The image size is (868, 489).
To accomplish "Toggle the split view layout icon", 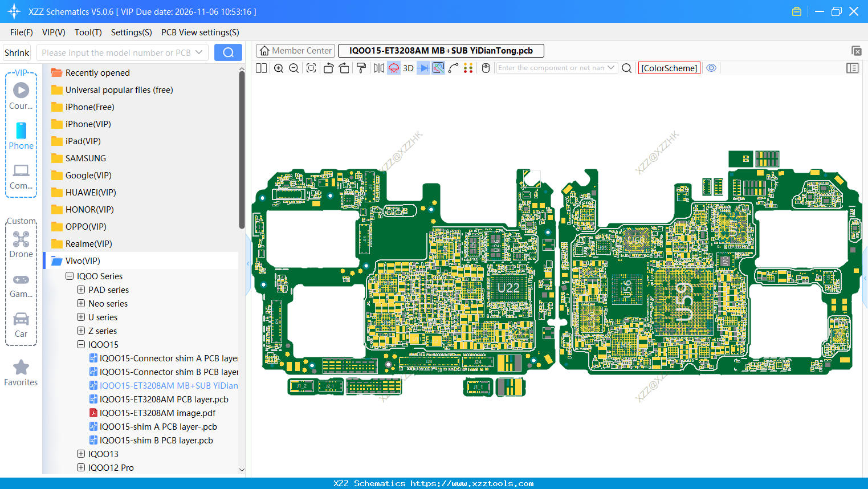I will pos(261,68).
